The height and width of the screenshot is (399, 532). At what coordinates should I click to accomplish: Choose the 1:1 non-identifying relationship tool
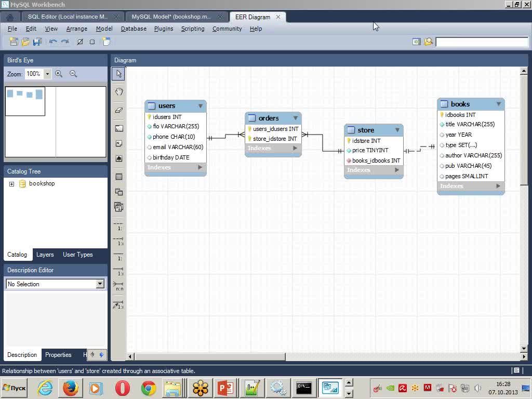(x=119, y=226)
